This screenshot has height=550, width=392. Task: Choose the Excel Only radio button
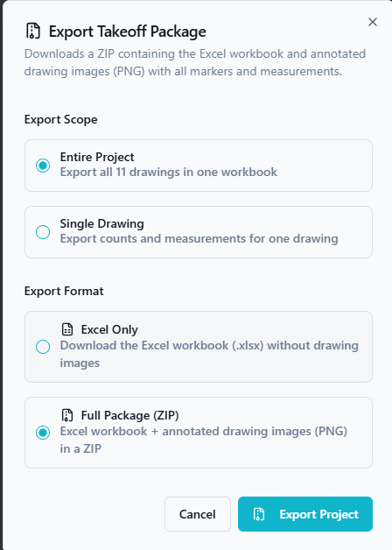click(43, 347)
